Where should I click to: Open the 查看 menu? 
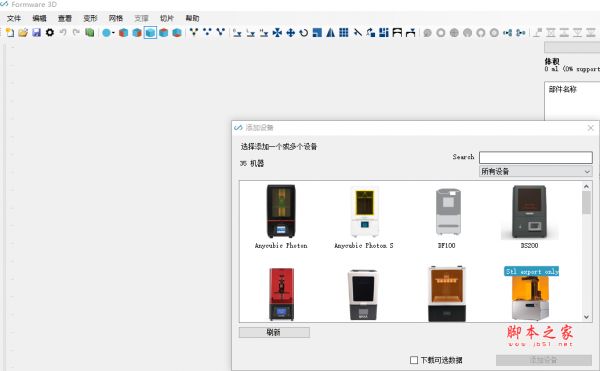click(x=65, y=18)
